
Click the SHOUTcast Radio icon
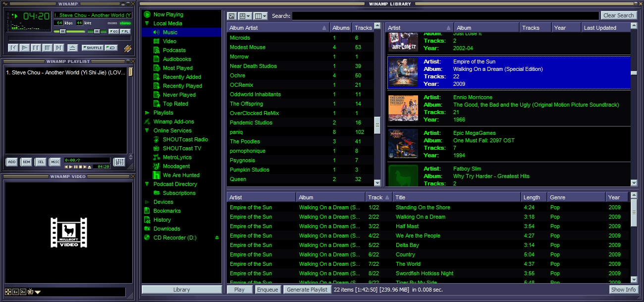point(157,139)
